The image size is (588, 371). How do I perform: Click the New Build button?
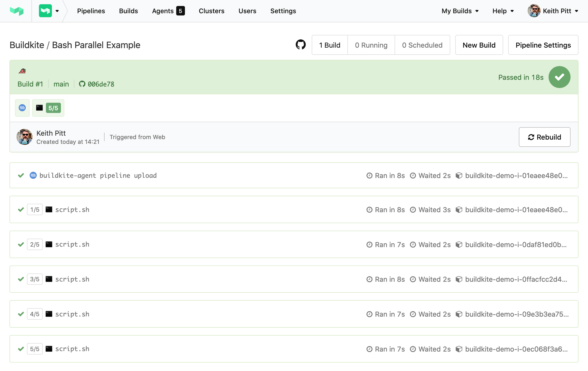479,45
